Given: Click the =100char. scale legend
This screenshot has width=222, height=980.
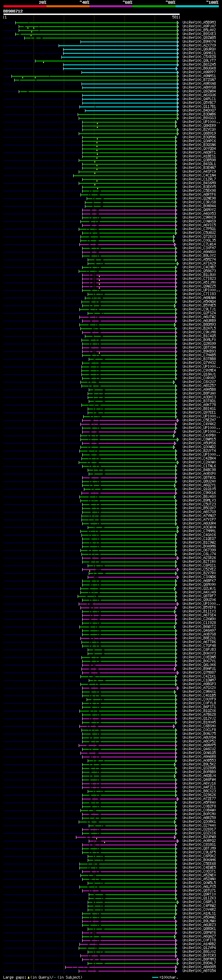Looking at the screenshot, I should (x=164, y=977).
